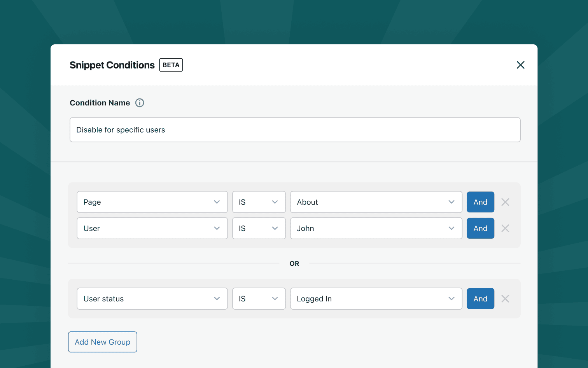Open the Page condition type dropdown
Image resolution: width=588 pixels, height=368 pixels.
coord(152,202)
